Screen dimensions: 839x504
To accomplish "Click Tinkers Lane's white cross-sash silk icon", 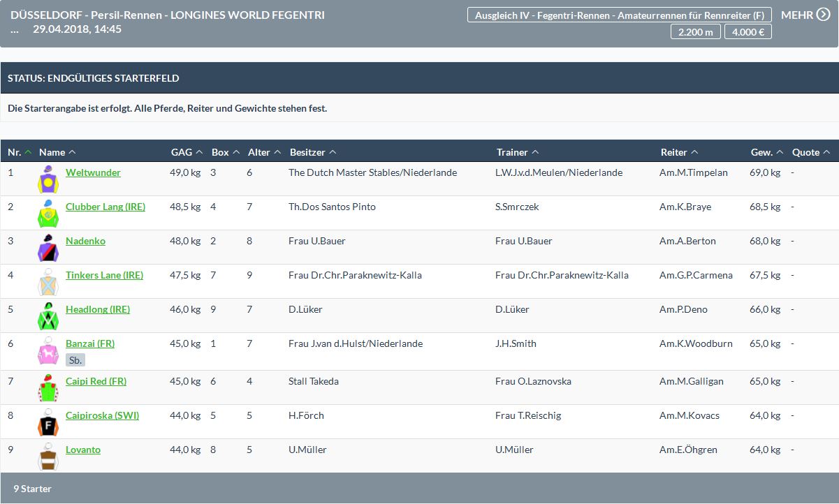I will [x=48, y=282].
